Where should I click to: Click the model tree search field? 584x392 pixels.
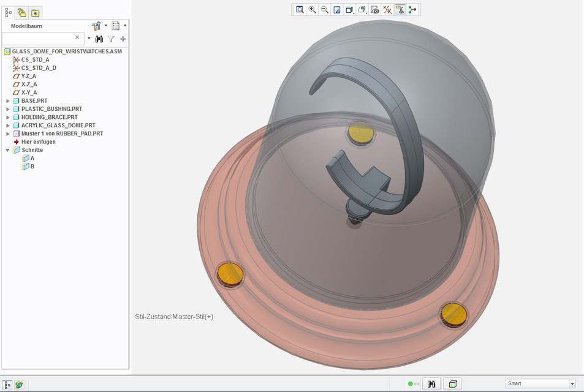click(x=38, y=38)
